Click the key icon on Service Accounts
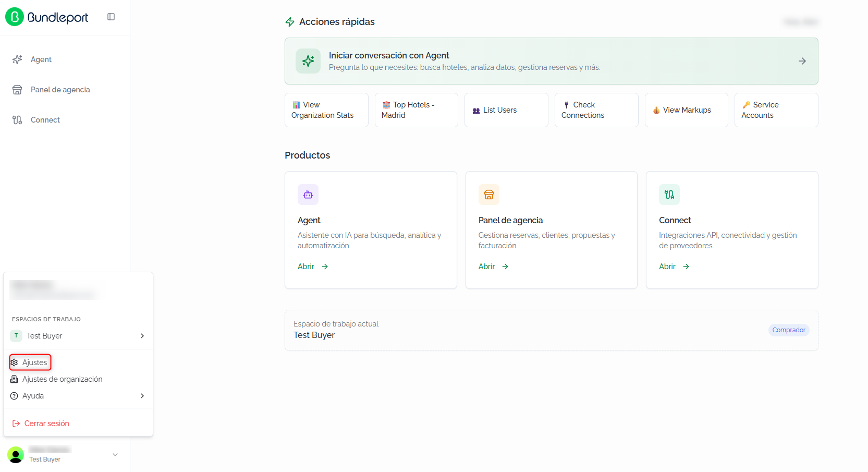This screenshot has width=868, height=472. 747,105
